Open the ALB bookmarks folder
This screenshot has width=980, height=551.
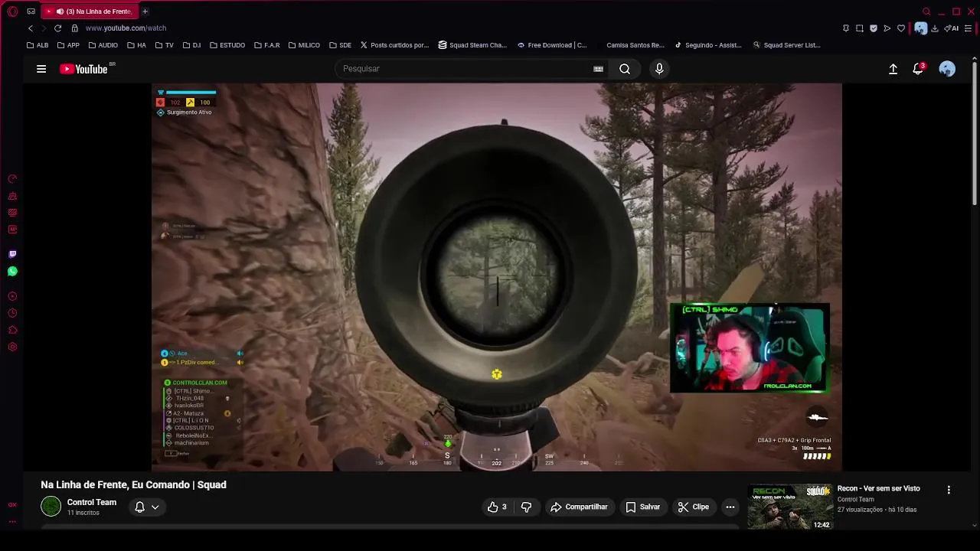click(38, 45)
